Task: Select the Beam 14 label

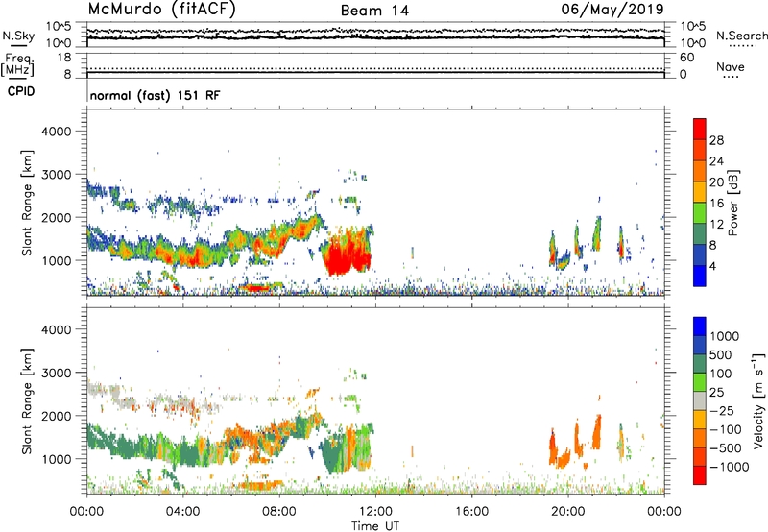Action: (x=374, y=11)
